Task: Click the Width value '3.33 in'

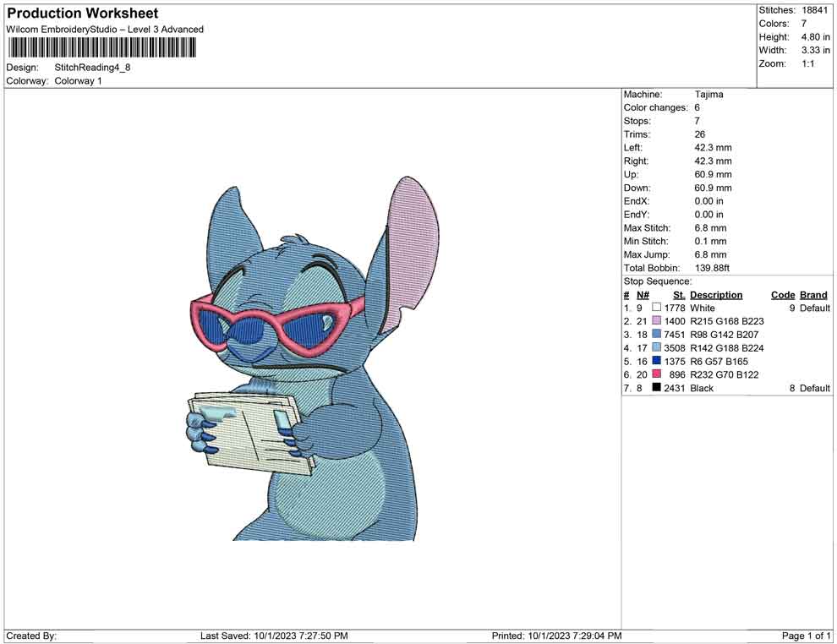Action: tap(815, 50)
